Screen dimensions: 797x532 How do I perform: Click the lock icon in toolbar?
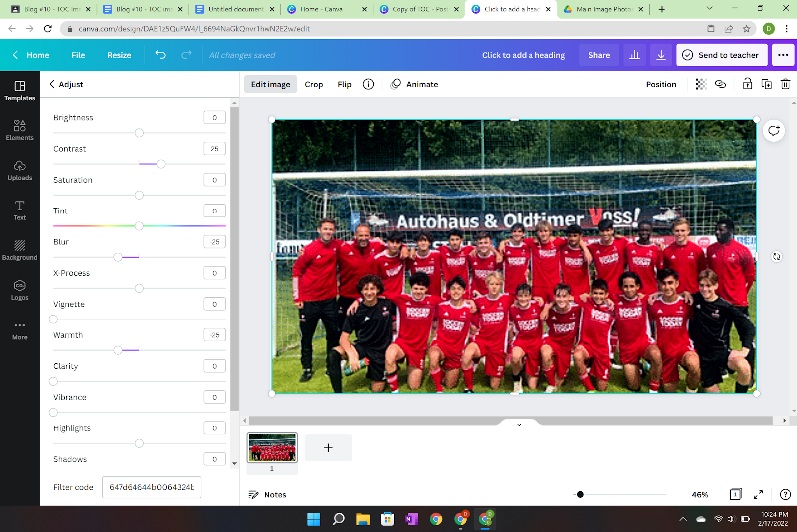pos(747,84)
